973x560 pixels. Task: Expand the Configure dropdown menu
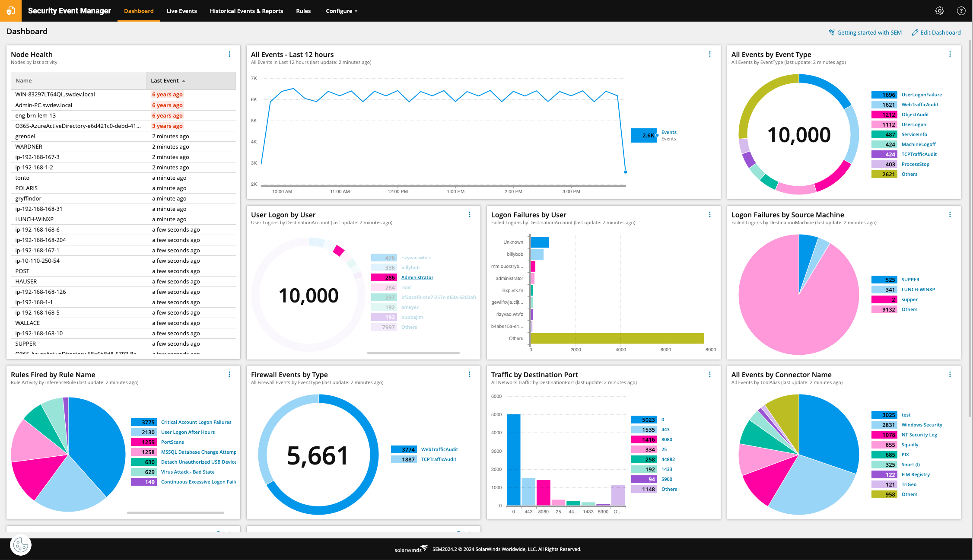coord(341,11)
